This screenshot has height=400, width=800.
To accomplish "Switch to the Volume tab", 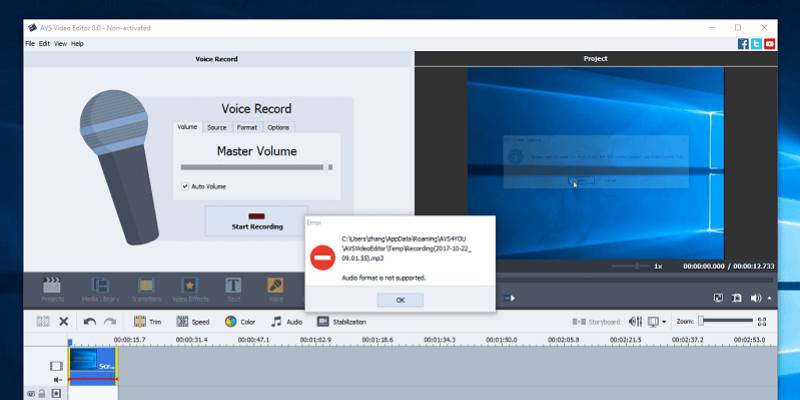I will [x=187, y=127].
